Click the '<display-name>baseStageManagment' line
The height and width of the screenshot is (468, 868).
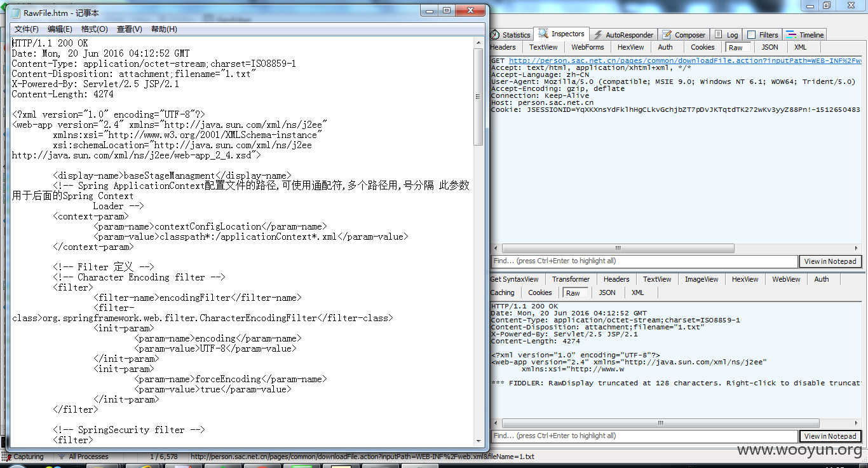(x=172, y=175)
